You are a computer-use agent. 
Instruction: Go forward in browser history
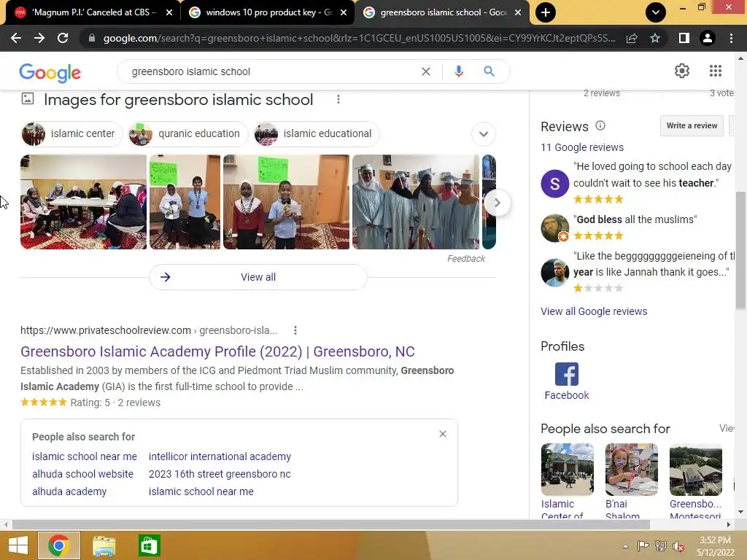tap(39, 38)
